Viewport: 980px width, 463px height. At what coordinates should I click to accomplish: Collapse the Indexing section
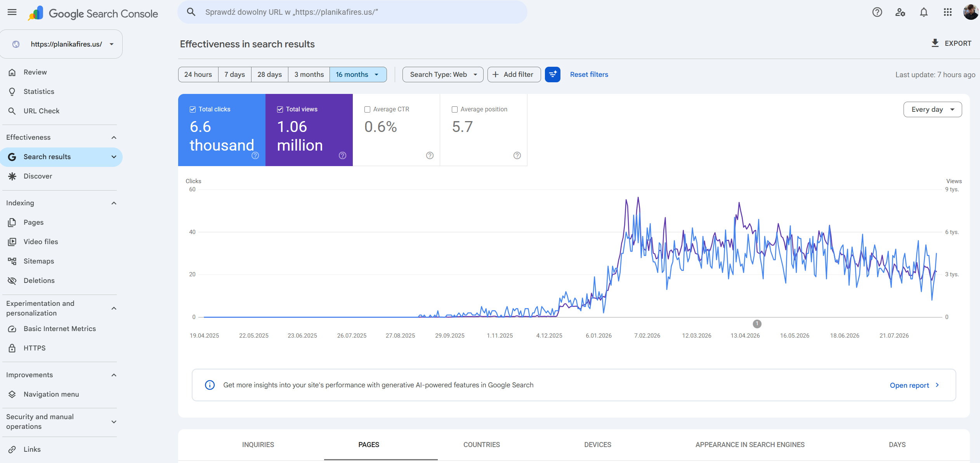click(114, 203)
